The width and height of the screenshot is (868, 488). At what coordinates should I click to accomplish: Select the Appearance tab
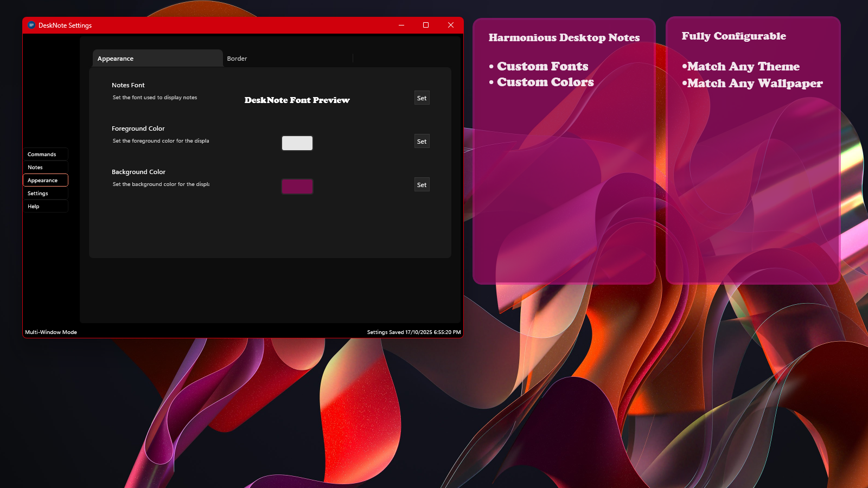(114, 58)
